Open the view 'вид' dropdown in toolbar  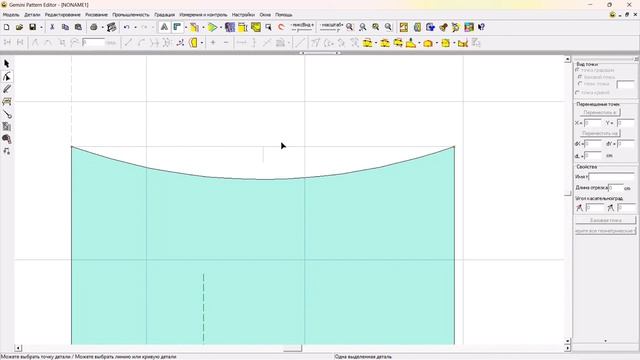(302, 27)
